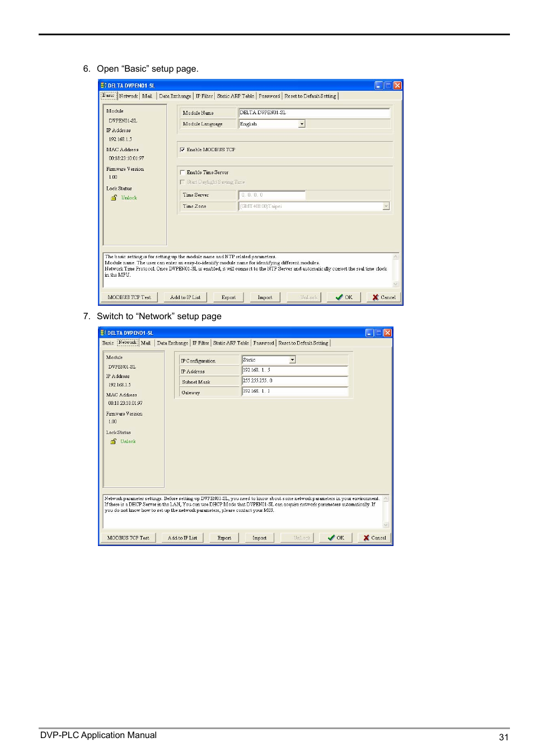Close the Network setup window
The height and width of the screenshot is (756, 534).
(387, 333)
